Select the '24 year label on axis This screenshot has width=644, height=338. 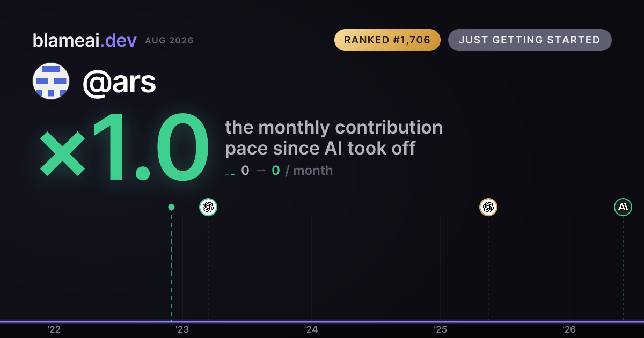pyautogui.click(x=311, y=329)
